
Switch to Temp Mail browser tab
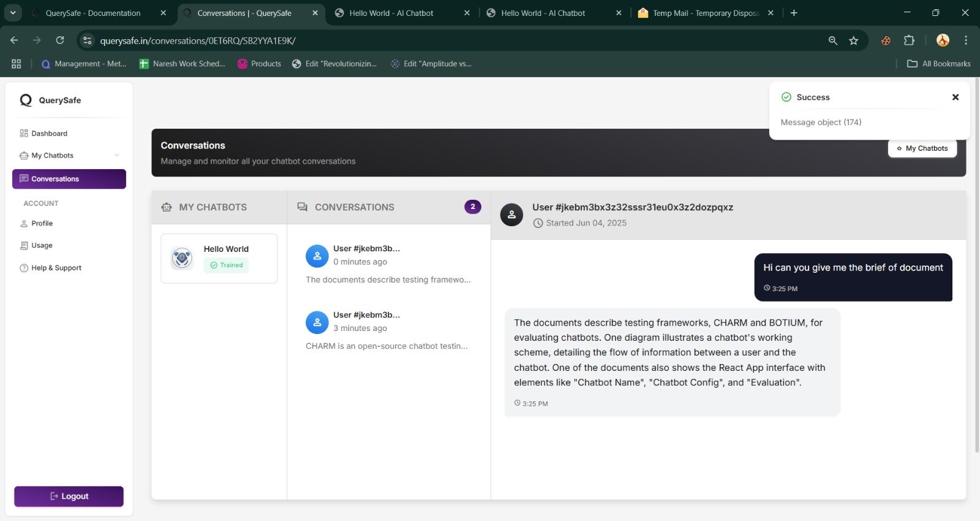tap(705, 13)
